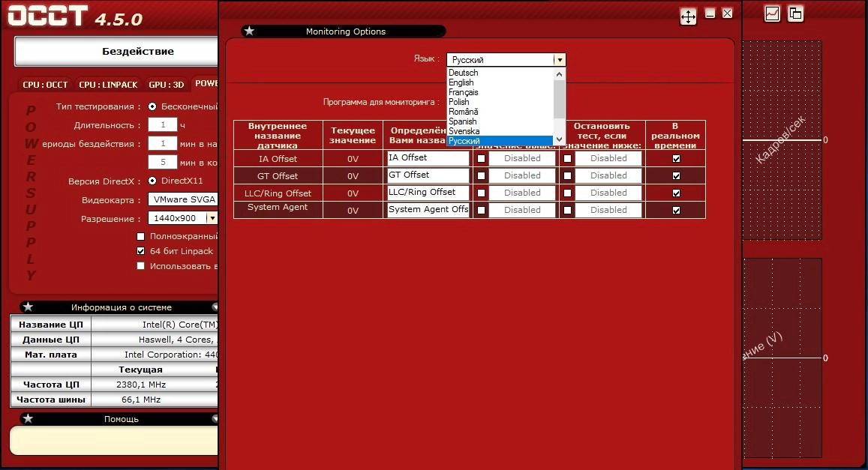Click the star icon next to Информация о системе
868x470 pixels.
coord(28,307)
